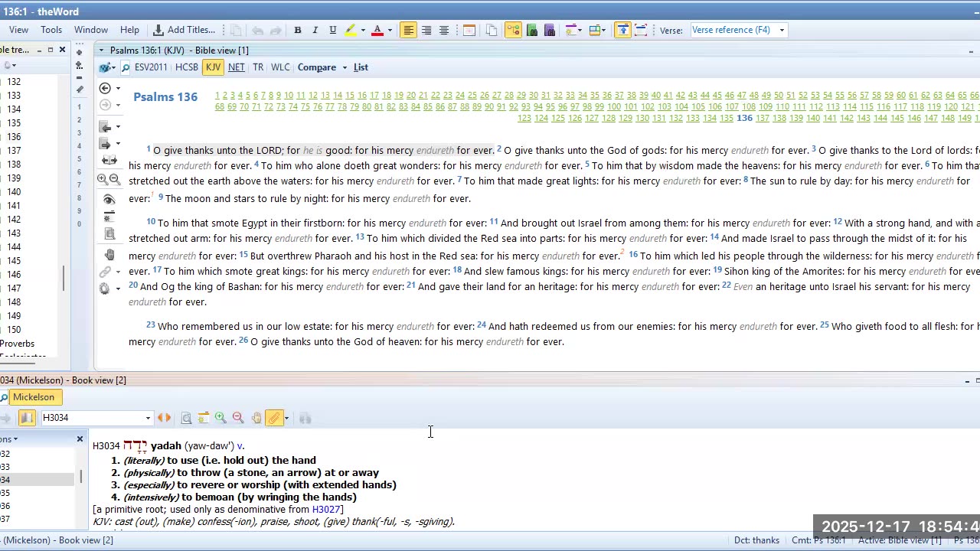
Task: Open new Book view (purple book icon)
Action: [x=550, y=30]
